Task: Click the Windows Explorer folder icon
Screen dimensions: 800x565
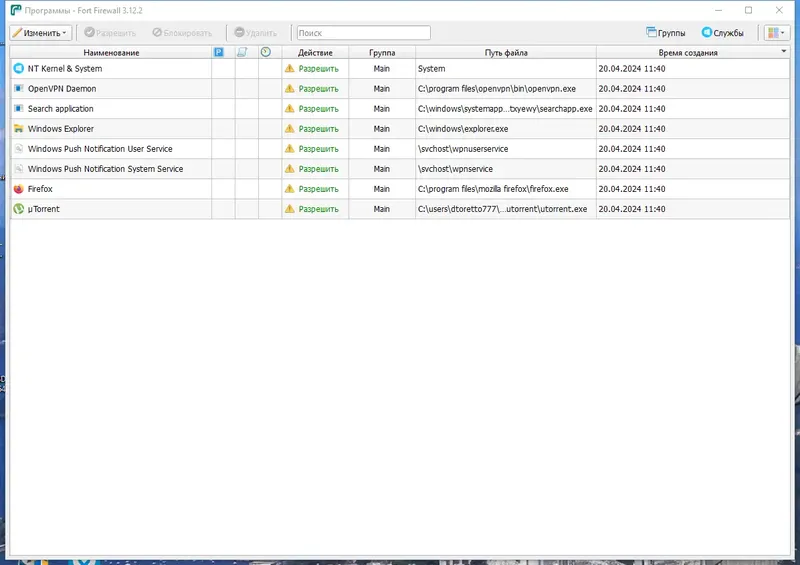Action: tap(19, 129)
